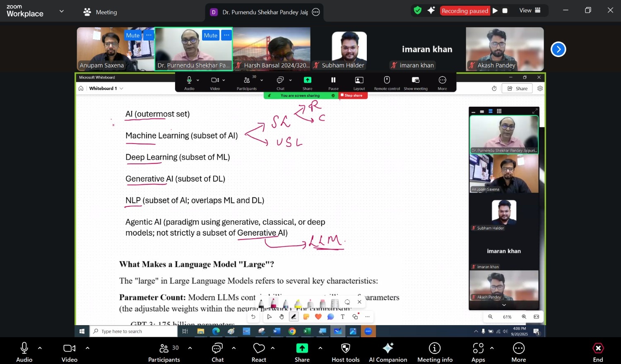The height and width of the screenshot is (364, 621).
Task: Show next page of participant videos
Action: pos(558,50)
